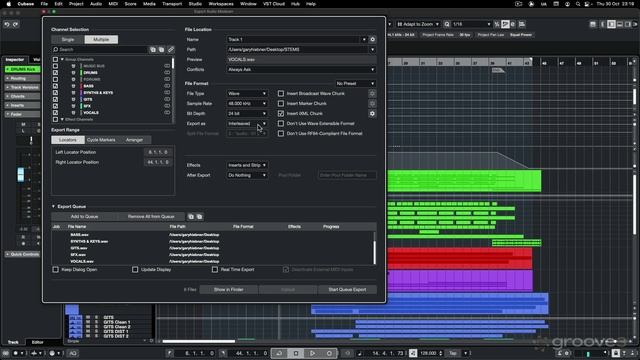Enable Real Time Export checkbox

pyautogui.click(x=215, y=269)
